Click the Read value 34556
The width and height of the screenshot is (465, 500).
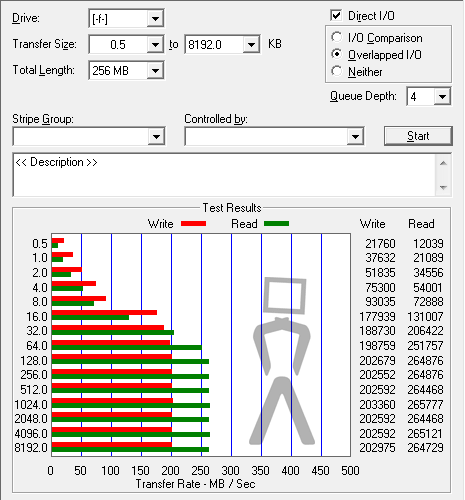click(x=428, y=273)
